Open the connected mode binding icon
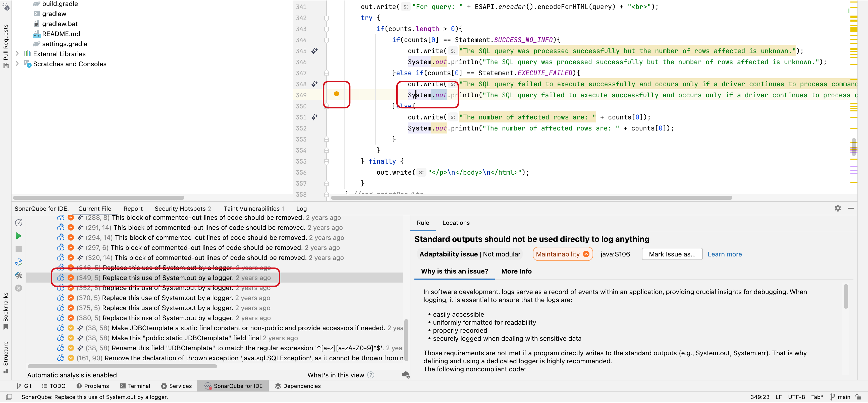Screen dimensions: 868x403 click(19, 262)
